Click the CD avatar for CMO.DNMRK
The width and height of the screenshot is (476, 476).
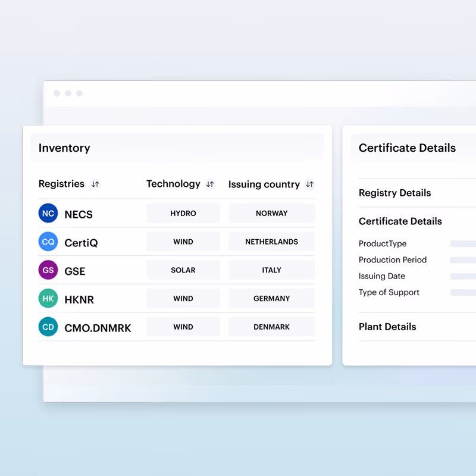(48, 327)
